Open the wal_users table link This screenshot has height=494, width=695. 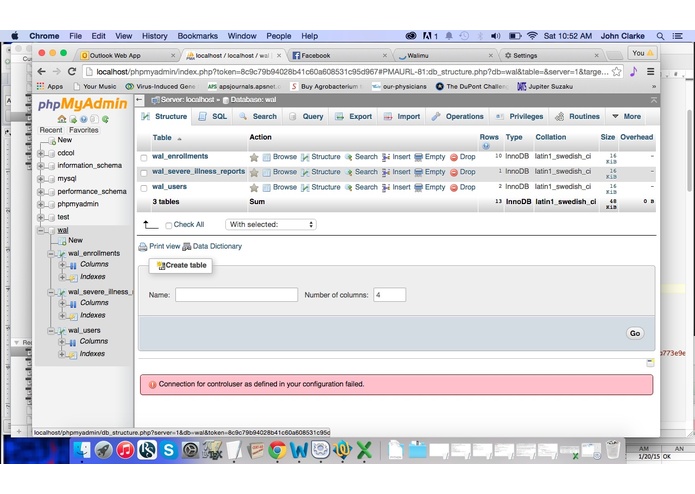[169, 187]
